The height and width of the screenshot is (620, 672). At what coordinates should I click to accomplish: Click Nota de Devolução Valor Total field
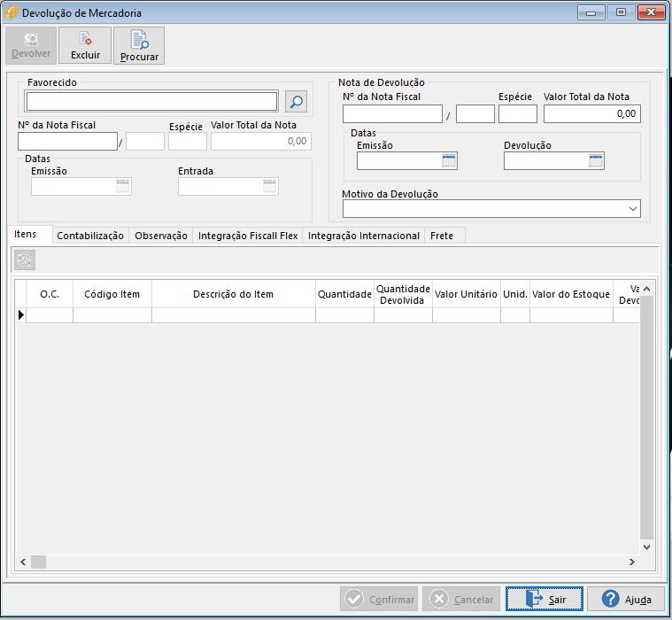pyautogui.click(x=591, y=114)
